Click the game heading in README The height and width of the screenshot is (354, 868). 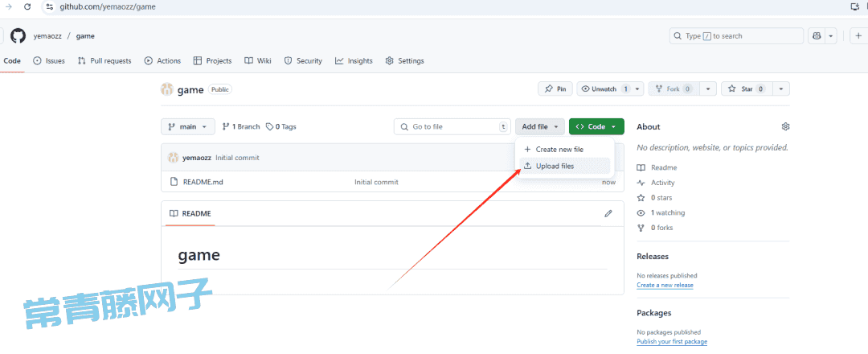(x=199, y=255)
